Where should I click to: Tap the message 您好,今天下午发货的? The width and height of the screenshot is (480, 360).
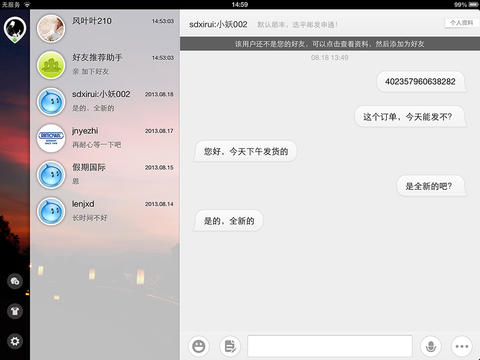(x=246, y=152)
